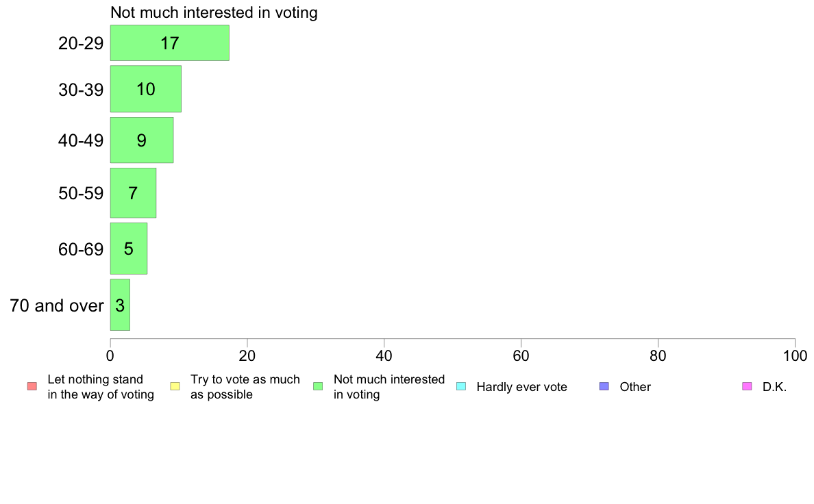Click the 'Hardly ever vote' legend label
814x504 pixels.
point(521,387)
